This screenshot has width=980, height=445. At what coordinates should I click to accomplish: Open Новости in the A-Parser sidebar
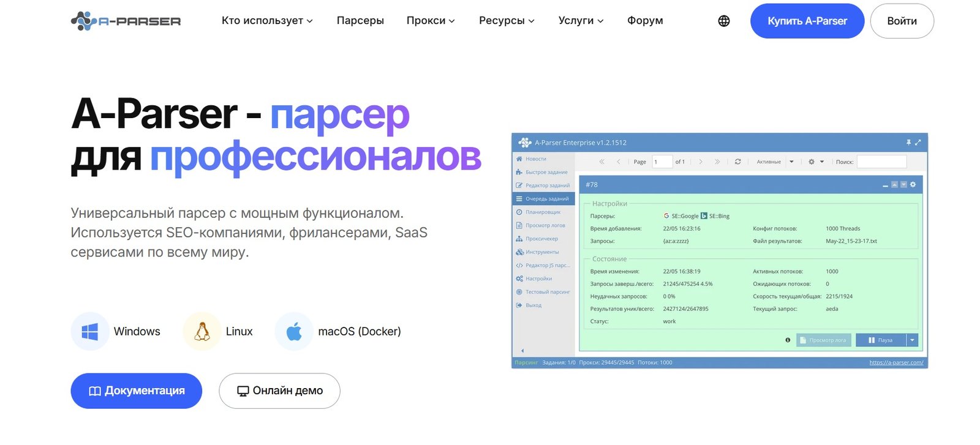pos(543,159)
